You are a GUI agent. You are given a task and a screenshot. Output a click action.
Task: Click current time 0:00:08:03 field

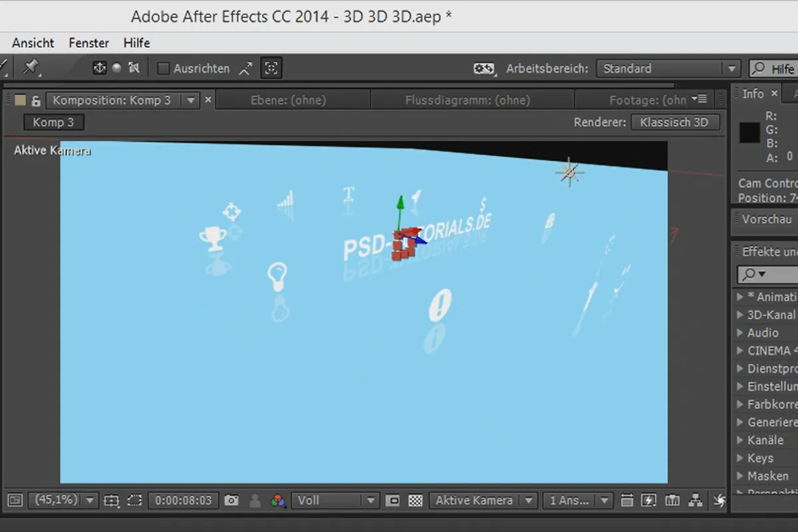click(182, 500)
